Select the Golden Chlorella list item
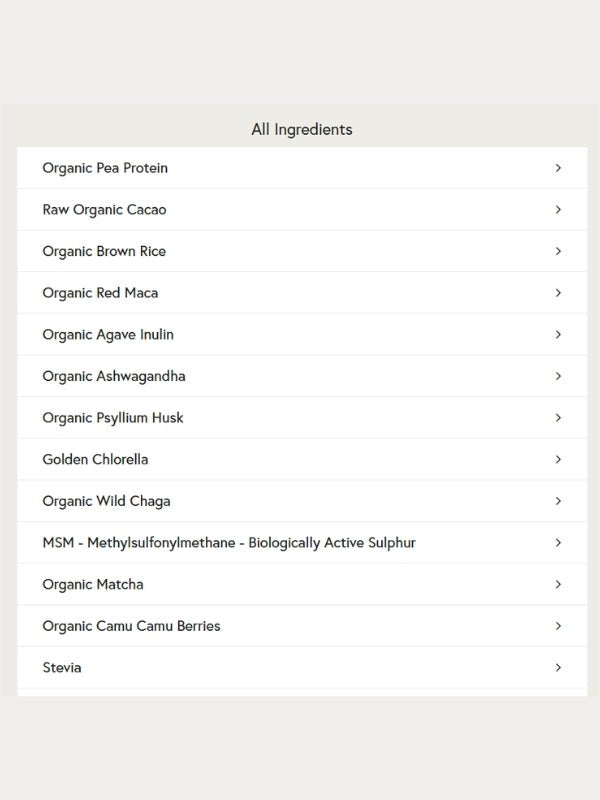 coord(302,459)
